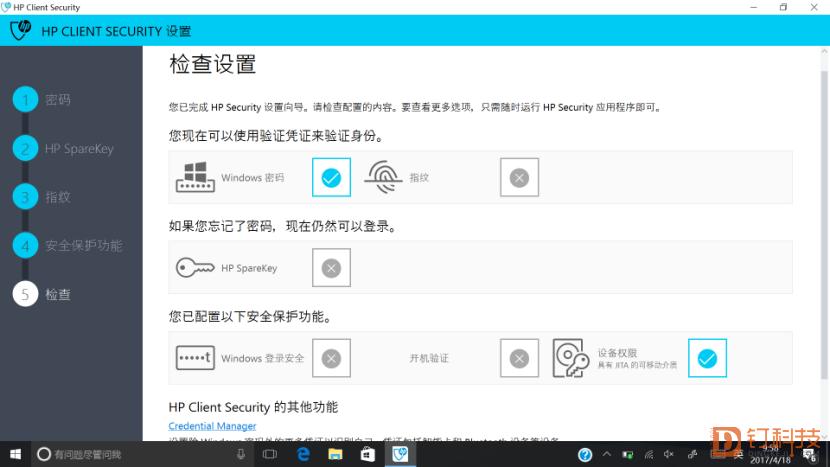Click the title bar HP Client Security icon
The width and height of the screenshot is (830, 467).
coord(6,7)
